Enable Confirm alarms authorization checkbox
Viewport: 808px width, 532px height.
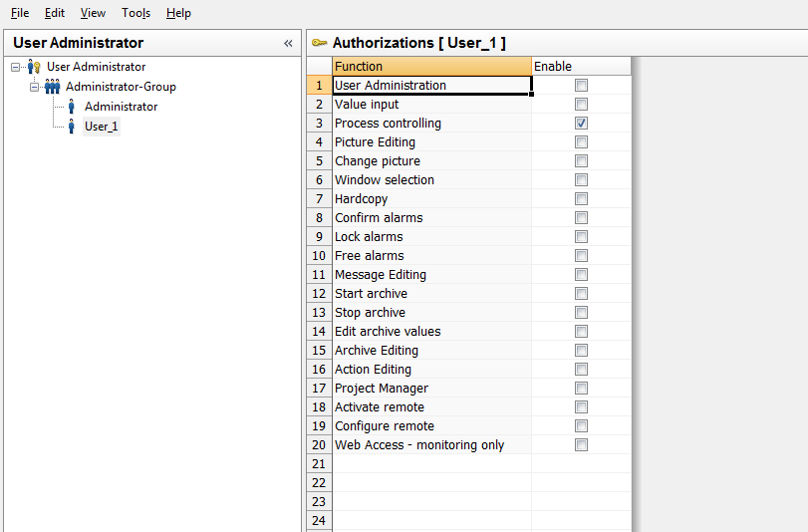coord(581,218)
